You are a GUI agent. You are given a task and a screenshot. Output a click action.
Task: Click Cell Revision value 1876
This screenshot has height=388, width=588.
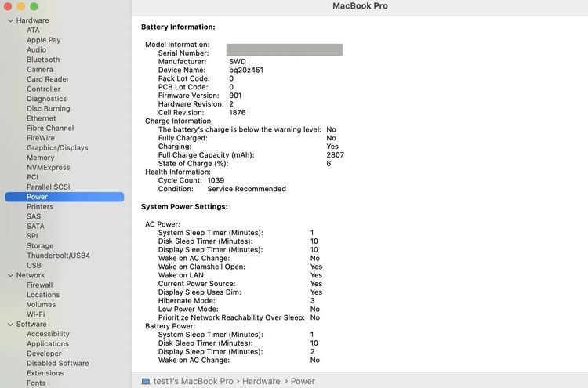click(x=238, y=112)
